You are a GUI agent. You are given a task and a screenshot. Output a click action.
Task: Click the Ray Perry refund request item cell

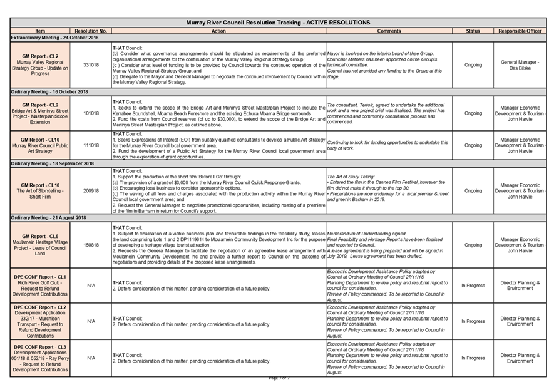(39, 359)
